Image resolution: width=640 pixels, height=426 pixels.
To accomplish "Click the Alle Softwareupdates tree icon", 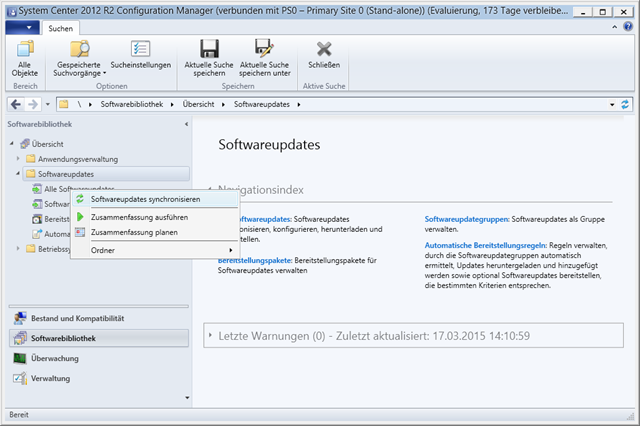I will 37,189.
